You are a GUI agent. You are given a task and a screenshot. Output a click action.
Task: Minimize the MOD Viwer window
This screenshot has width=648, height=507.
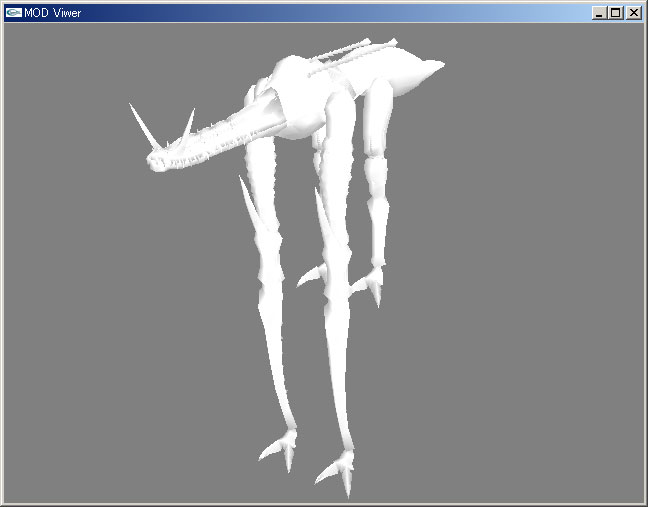(599, 13)
